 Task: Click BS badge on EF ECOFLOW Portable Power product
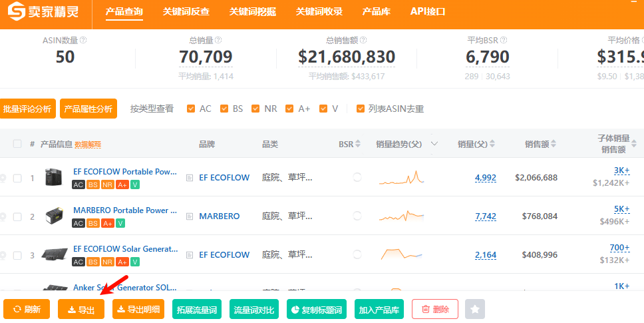(93, 185)
